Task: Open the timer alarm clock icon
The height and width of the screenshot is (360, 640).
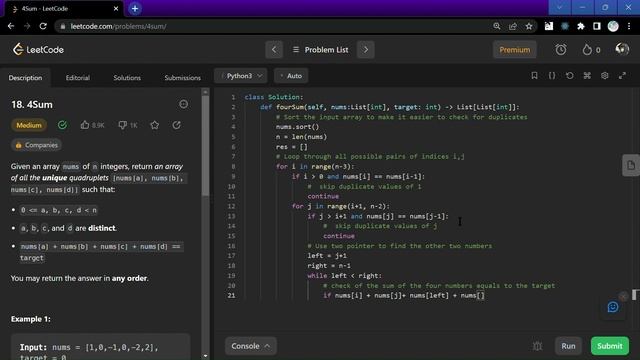Action: tap(561, 50)
